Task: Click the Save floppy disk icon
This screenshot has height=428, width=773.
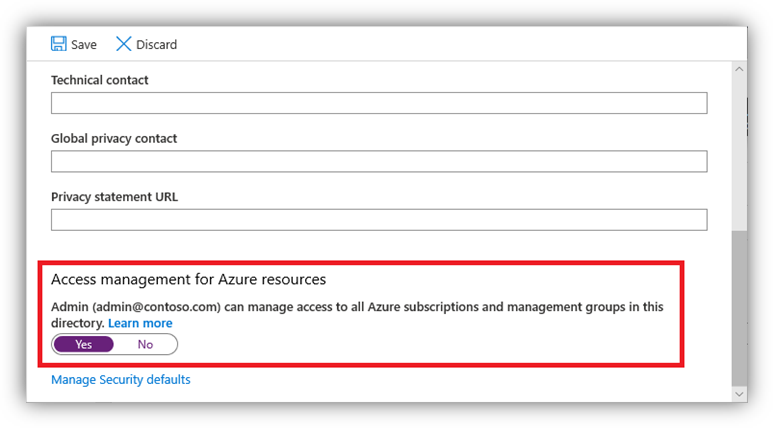Action: coord(59,44)
